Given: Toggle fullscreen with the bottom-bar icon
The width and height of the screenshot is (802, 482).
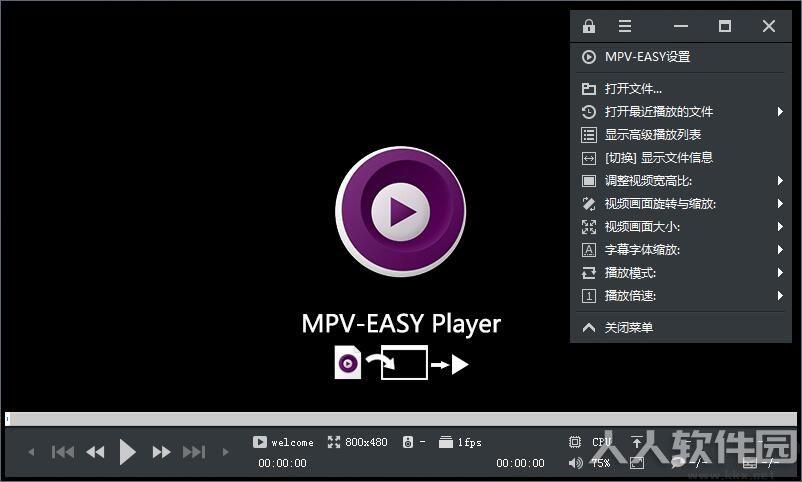Looking at the screenshot, I should [x=637, y=463].
